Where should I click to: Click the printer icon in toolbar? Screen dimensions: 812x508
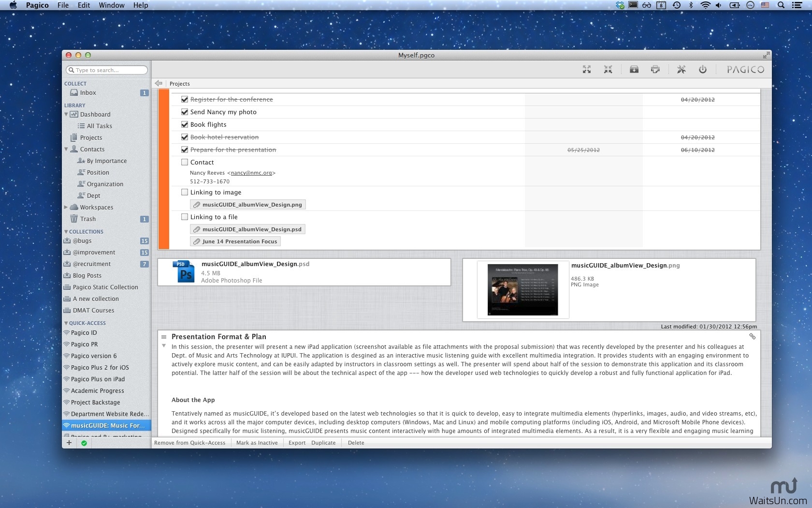pos(655,70)
